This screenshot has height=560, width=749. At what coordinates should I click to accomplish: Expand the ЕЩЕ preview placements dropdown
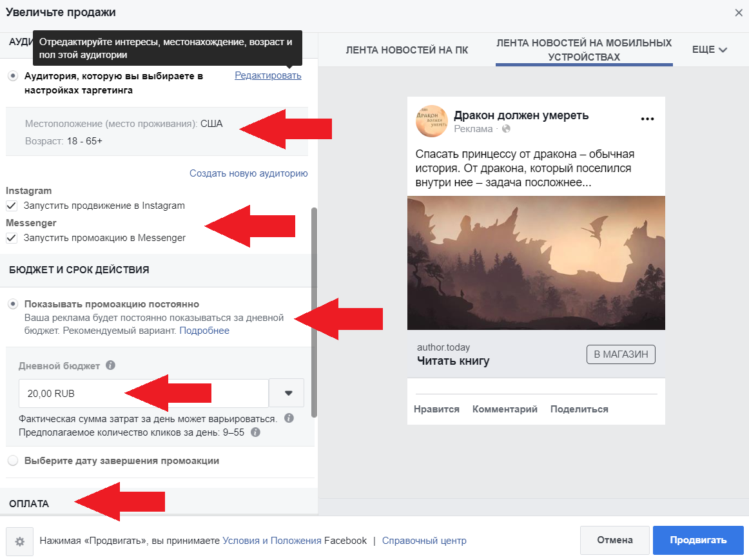pyautogui.click(x=710, y=50)
